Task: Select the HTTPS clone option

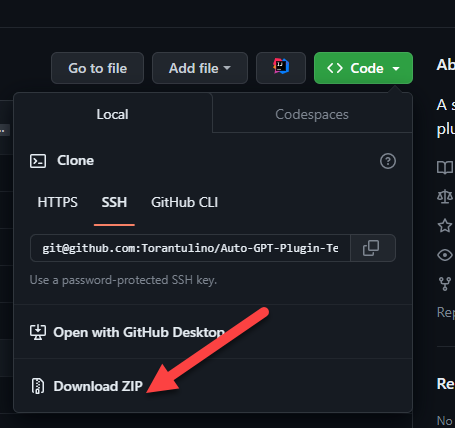Action: 57,202
